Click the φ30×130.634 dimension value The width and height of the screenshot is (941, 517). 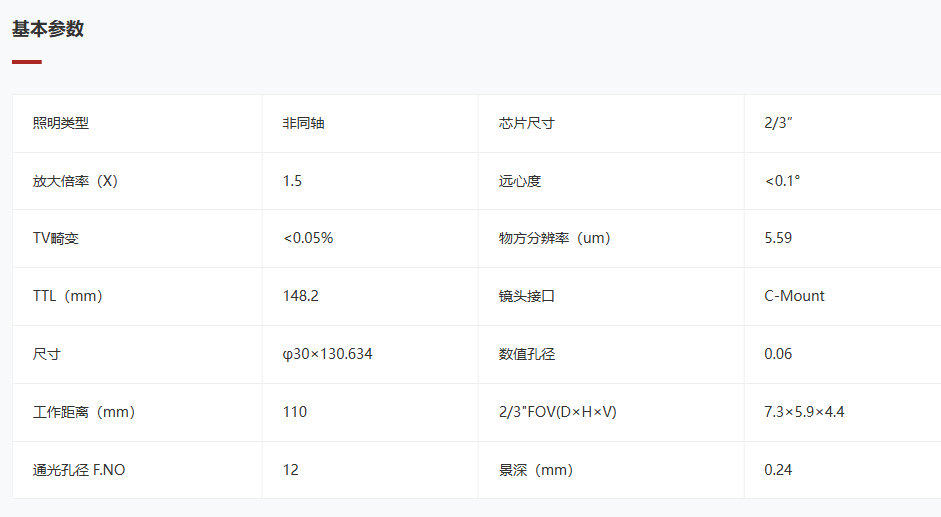(x=328, y=354)
